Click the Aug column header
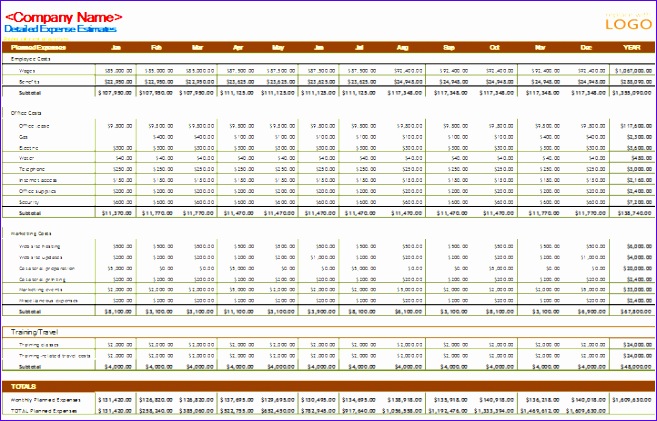Screen dimensions: 657x421 [x=402, y=46]
